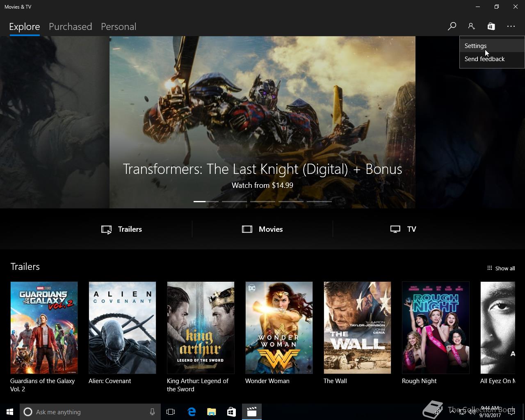Viewport: 525px width, 420px height.
Task: Click the Alien: Covenant title text
Action: pyautogui.click(x=110, y=381)
